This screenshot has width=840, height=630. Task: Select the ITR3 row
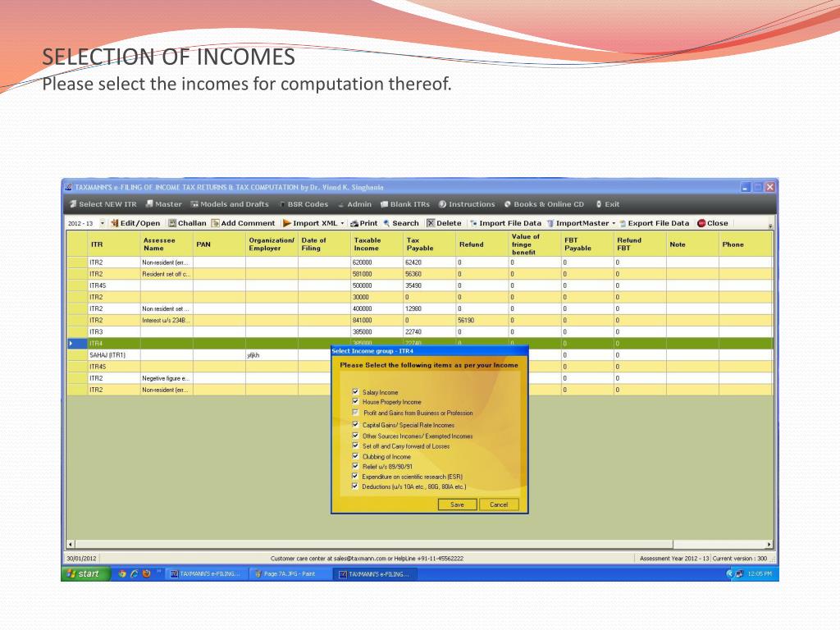click(419, 332)
